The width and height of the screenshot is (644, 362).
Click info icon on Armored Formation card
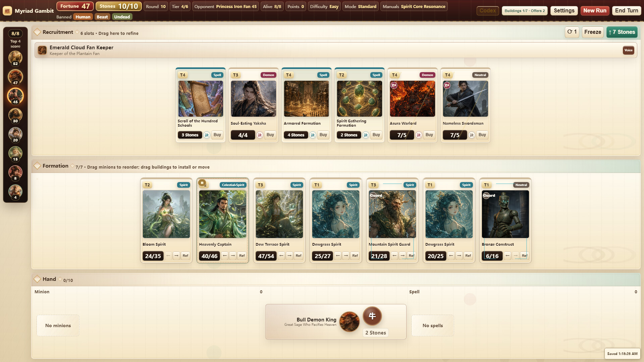tap(313, 135)
